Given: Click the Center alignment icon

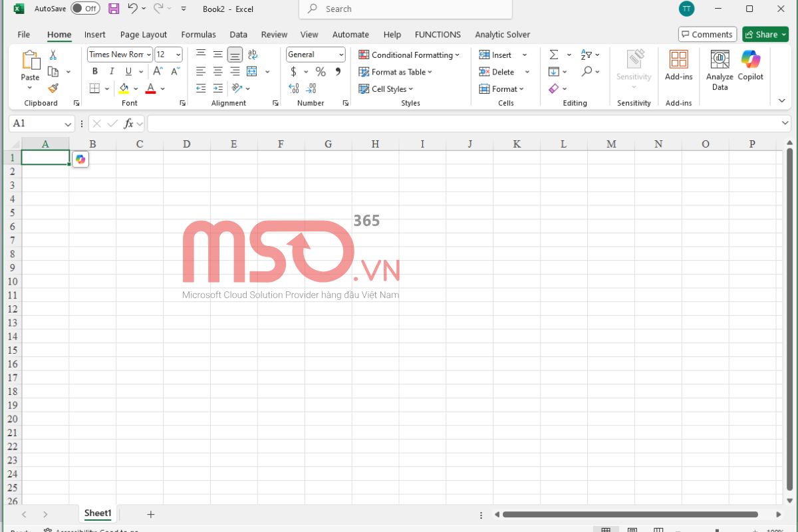Looking at the screenshot, I should click(218, 71).
